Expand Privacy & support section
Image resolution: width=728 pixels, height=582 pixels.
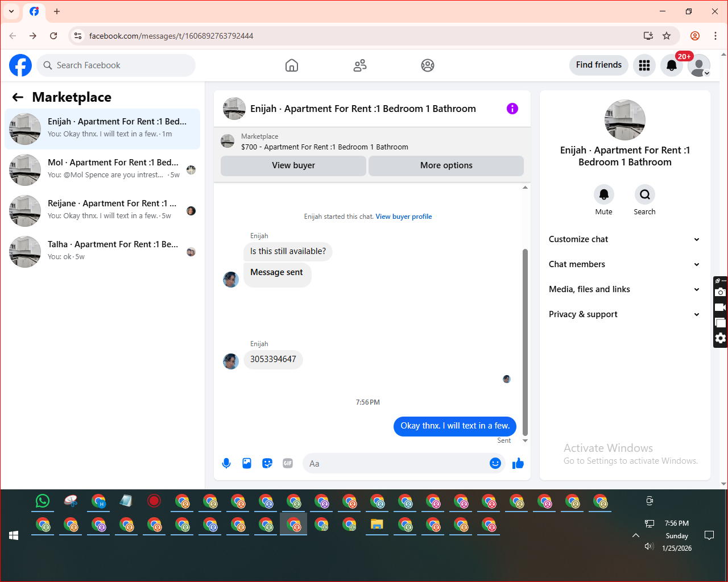[x=625, y=314]
